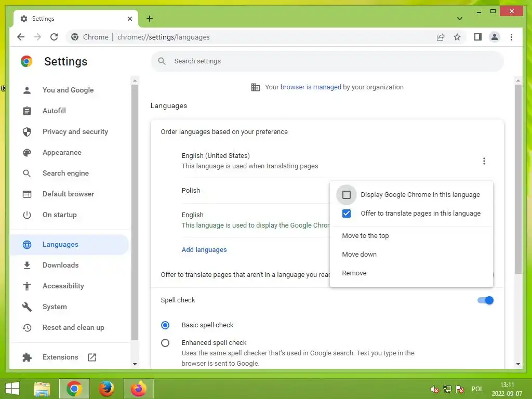
Task: Uncheck Offer to translate pages in this language
Action: (x=347, y=214)
